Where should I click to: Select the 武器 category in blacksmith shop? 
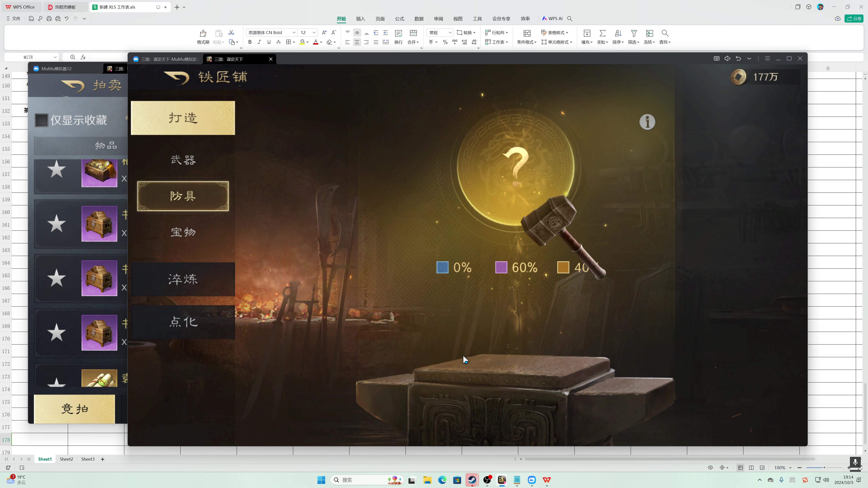183,160
